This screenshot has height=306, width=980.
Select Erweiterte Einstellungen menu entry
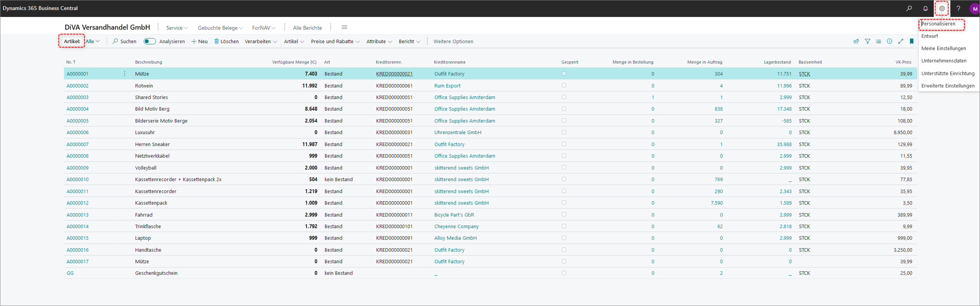point(948,86)
